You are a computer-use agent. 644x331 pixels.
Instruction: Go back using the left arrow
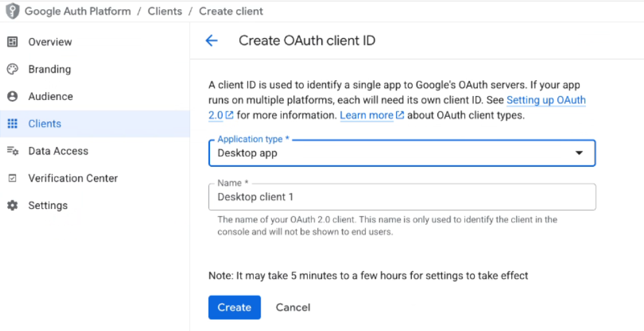(211, 41)
